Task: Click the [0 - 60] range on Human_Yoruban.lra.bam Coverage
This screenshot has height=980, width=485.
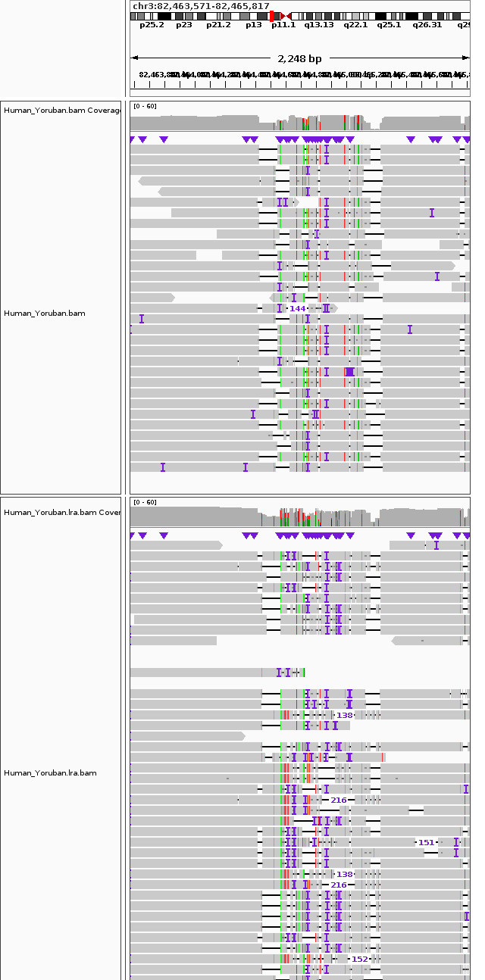Action: [x=145, y=502]
